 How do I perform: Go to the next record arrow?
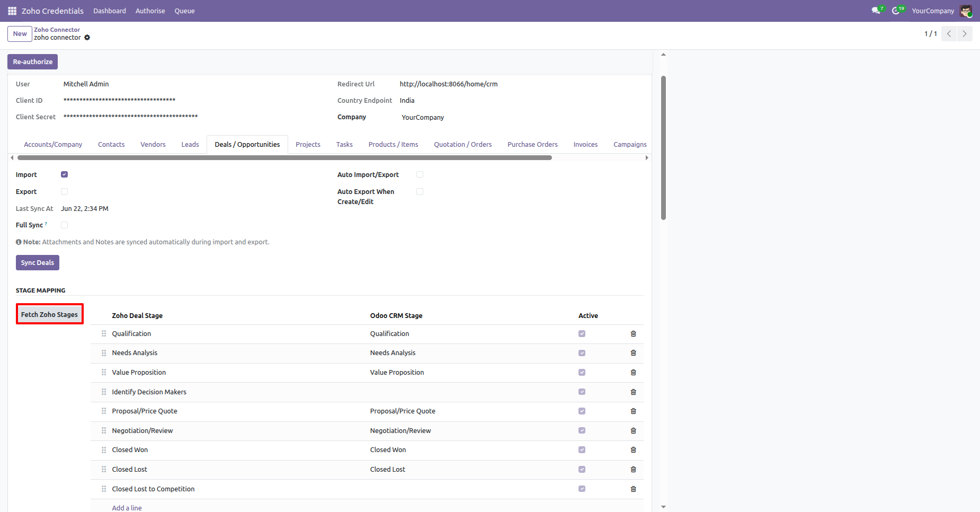(x=965, y=33)
